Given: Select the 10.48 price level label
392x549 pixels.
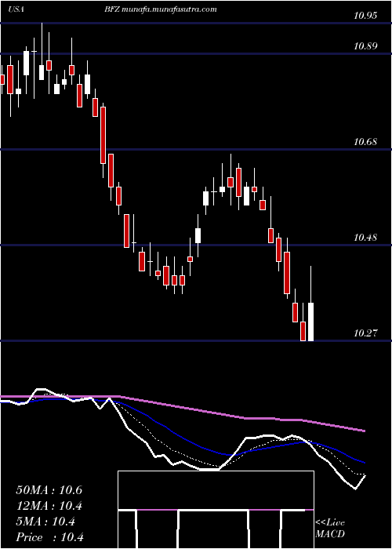Looking at the screenshot, I should (365, 238).
